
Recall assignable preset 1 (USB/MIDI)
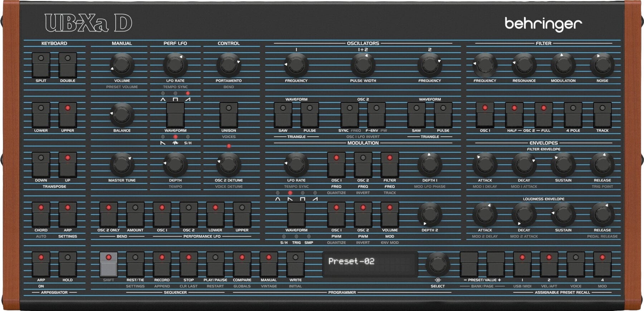click(x=522, y=264)
